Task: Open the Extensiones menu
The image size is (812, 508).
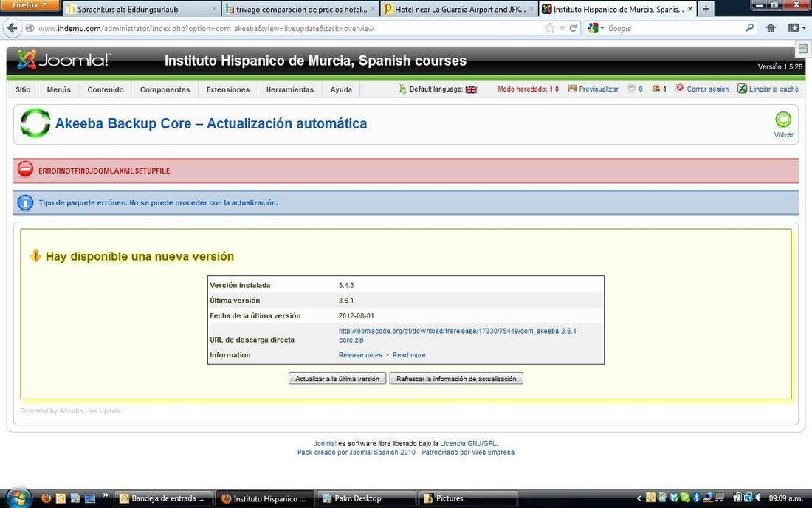Action: click(228, 89)
